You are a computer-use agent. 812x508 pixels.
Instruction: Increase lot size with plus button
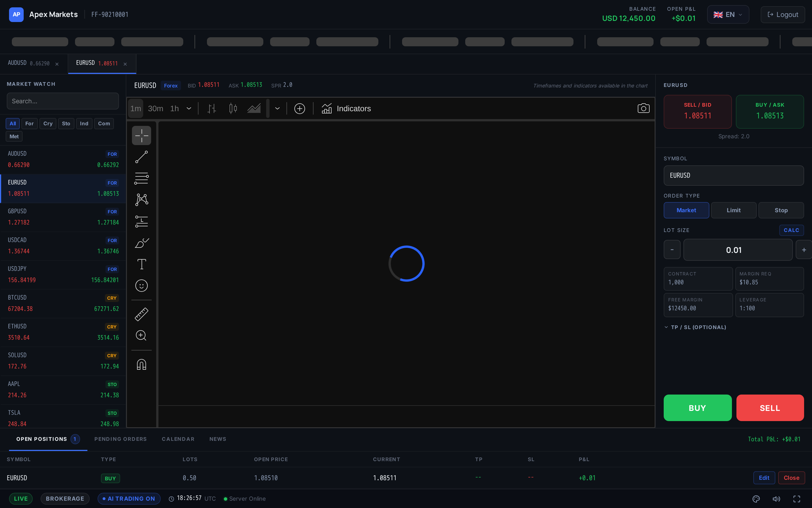pos(804,250)
